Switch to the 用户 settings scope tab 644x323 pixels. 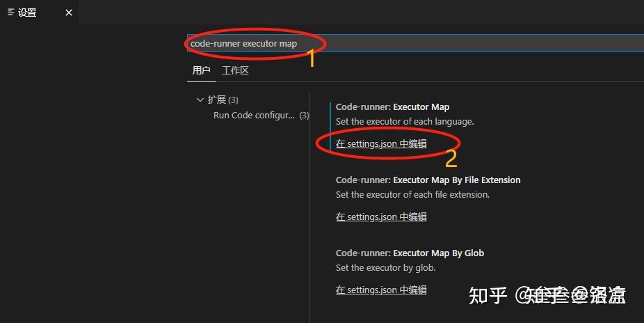tap(201, 71)
